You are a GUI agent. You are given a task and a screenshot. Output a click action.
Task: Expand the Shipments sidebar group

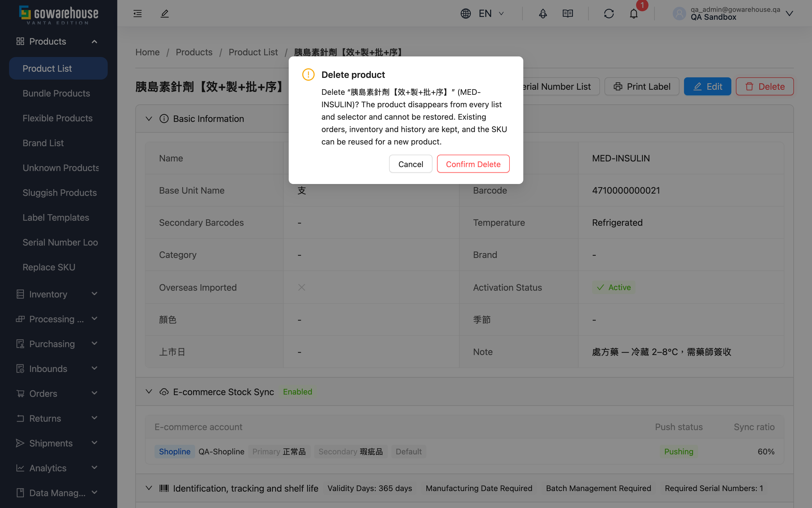(58, 443)
